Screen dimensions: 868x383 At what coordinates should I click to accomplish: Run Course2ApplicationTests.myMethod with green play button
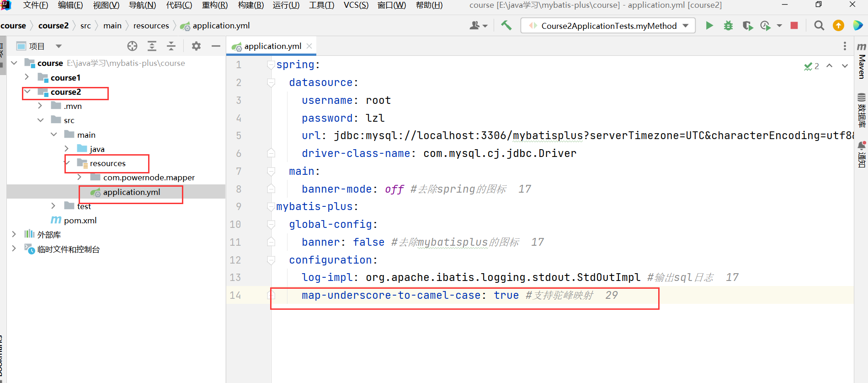pyautogui.click(x=709, y=26)
